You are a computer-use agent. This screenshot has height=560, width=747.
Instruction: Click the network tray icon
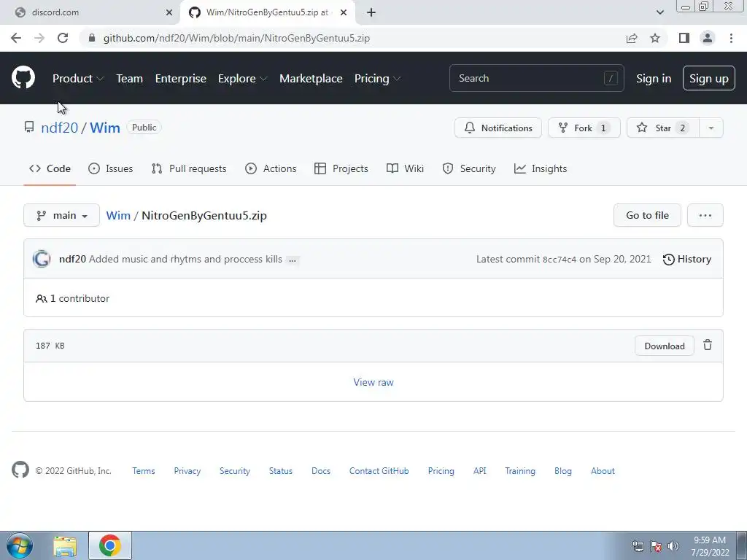pyautogui.click(x=638, y=546)
